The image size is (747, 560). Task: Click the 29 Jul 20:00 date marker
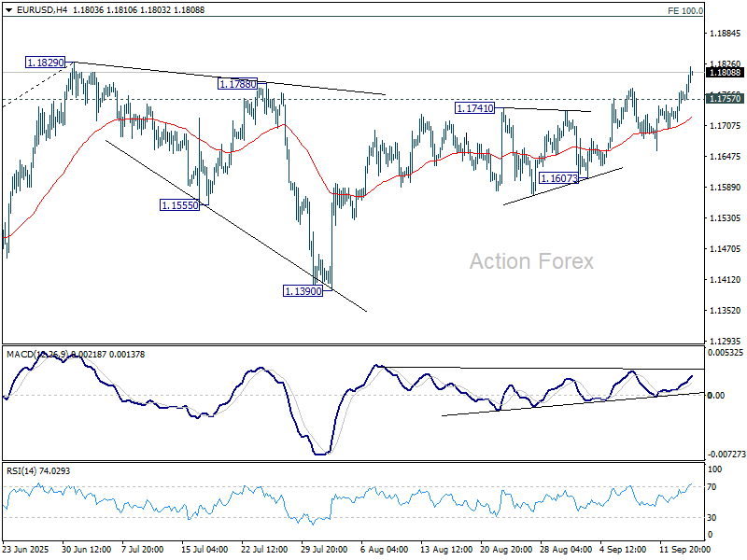coord(322,550)
